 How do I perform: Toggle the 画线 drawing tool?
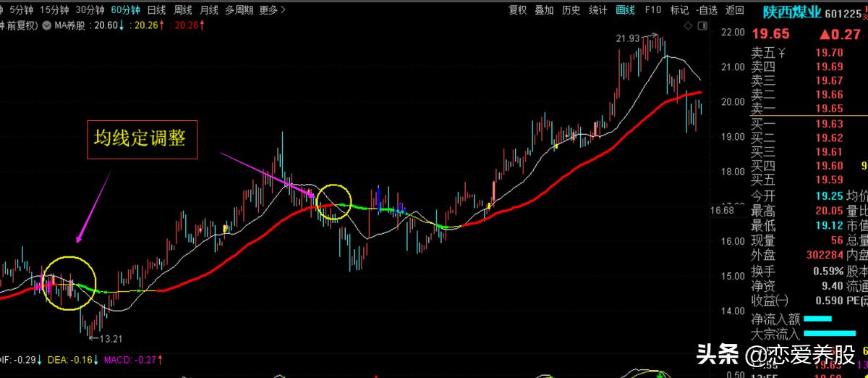pyautogui.click(x=625, y=9)
